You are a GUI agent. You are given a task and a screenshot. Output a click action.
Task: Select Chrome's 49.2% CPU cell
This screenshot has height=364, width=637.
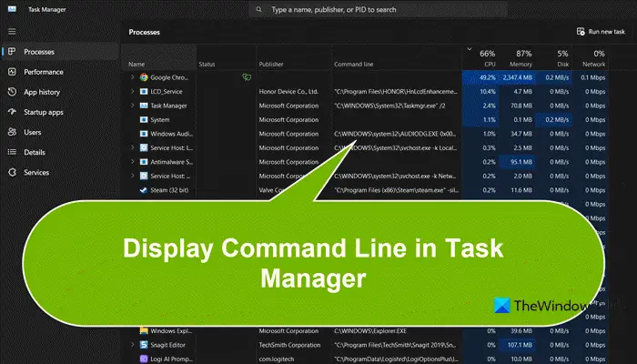coord(480,77)
